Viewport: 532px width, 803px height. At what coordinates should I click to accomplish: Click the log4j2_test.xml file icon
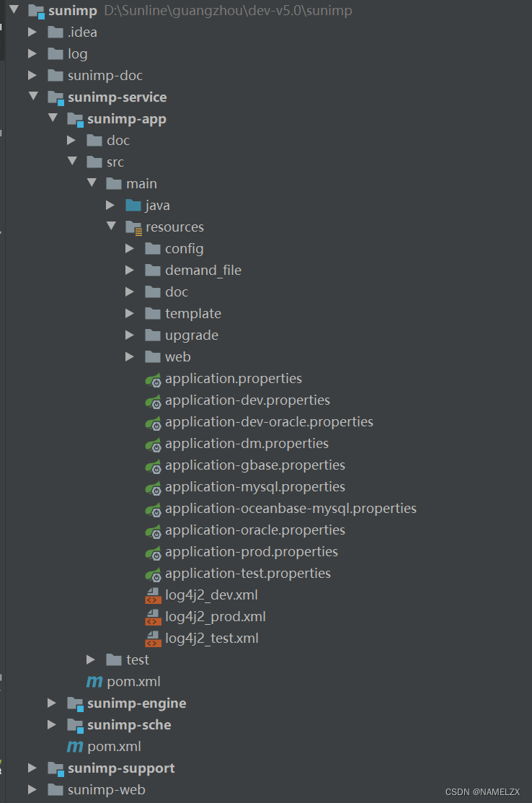tap(153, 639)
